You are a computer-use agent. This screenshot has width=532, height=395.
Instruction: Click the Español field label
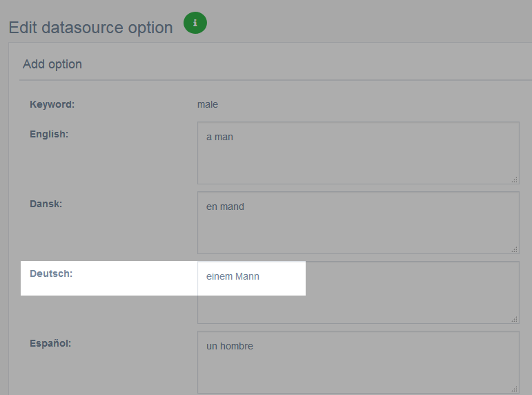(x=50, y=343)
